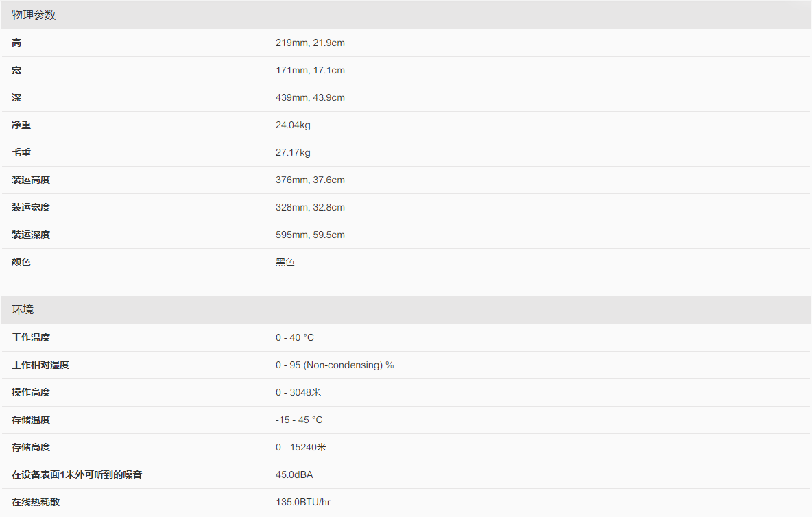Screen dimensions: 812x517
Task: Select the 0 - 95 (Non-condensing) % value
Action: click(x=335, y=365)
